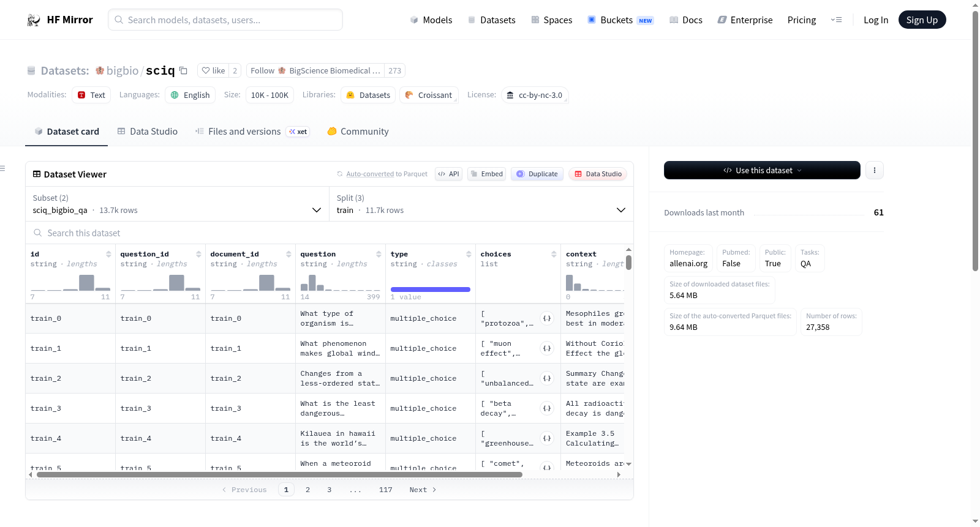Image resolution: width=980 pixels, height=527 pixels.
Task: Go to Spaces in the top navigation
Action: click(x=552, y=20)
